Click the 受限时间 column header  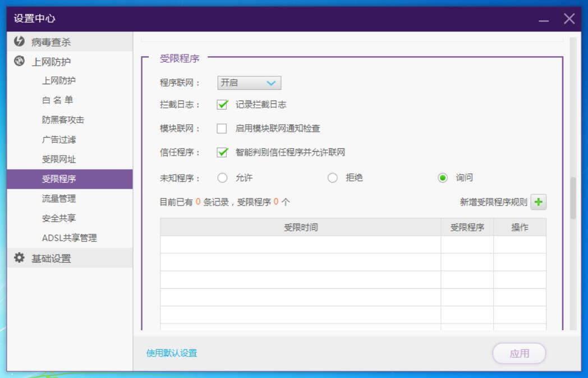[x=301, y=227]
